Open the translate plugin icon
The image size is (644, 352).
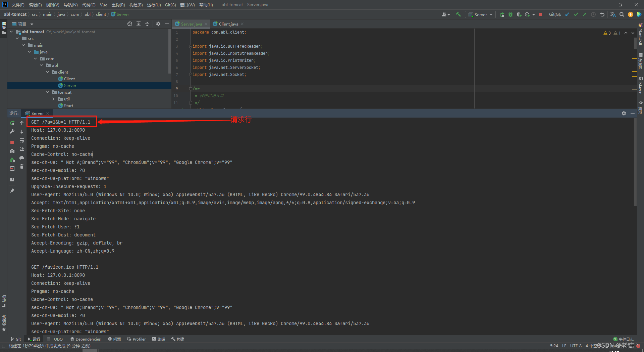pos(613,14)
